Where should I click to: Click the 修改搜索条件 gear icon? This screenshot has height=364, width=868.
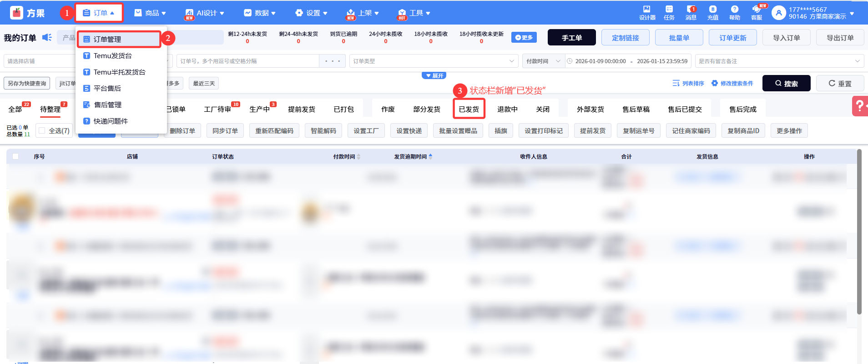pos(715,83)
